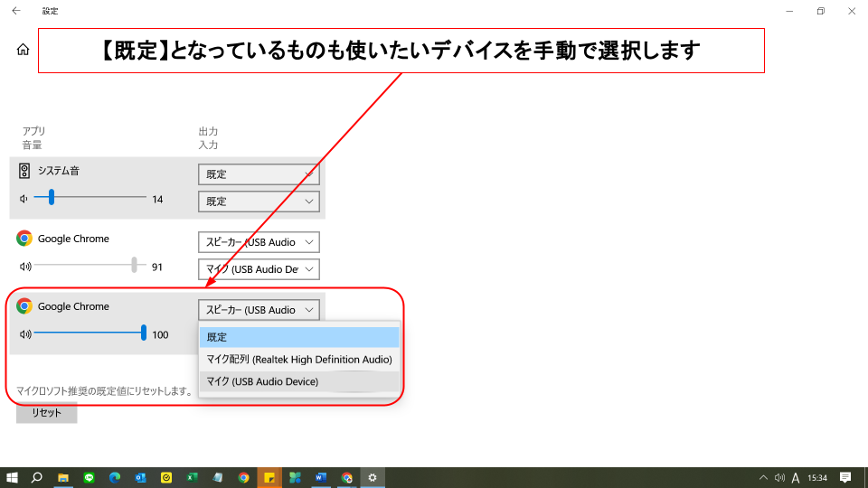
Task: Choose 既定 from the dropdown list
Action: (298, 337)
